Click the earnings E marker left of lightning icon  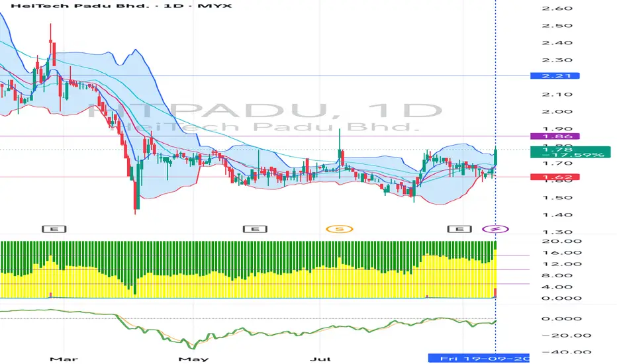(459, 229)
